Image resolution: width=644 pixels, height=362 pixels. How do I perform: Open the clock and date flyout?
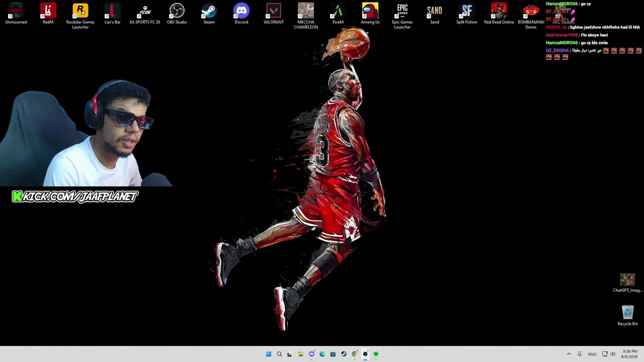630,354
